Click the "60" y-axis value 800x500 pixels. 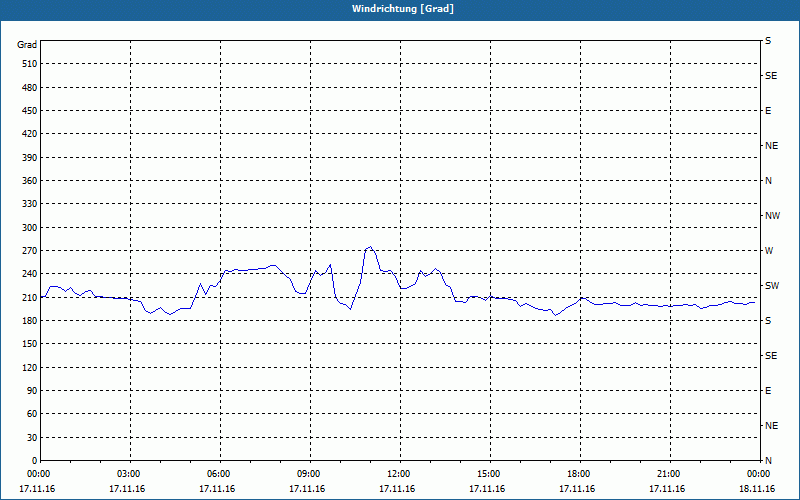(32, 414)
